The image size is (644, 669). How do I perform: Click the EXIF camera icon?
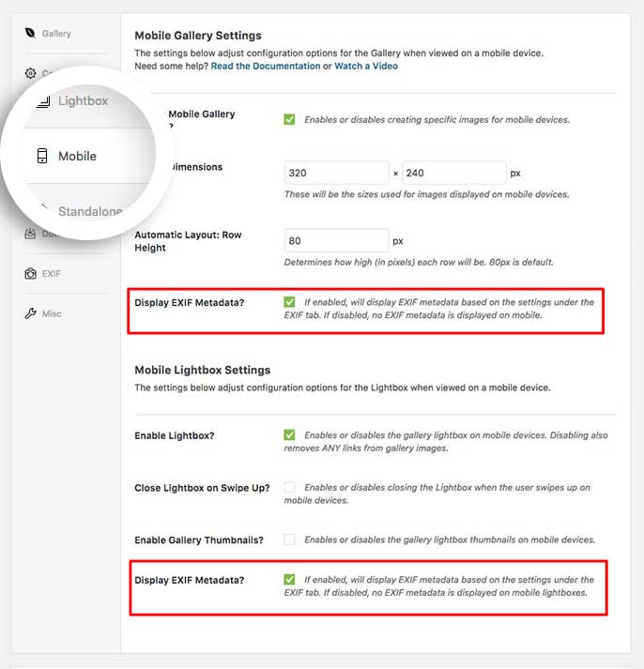pyautogui.click(x=30, y=273)
